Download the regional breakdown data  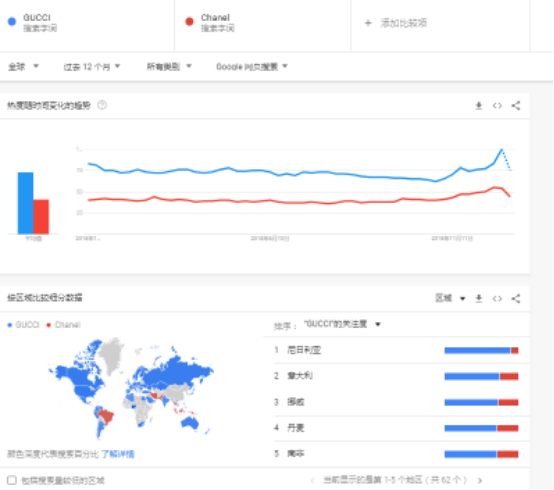(479, 299)
